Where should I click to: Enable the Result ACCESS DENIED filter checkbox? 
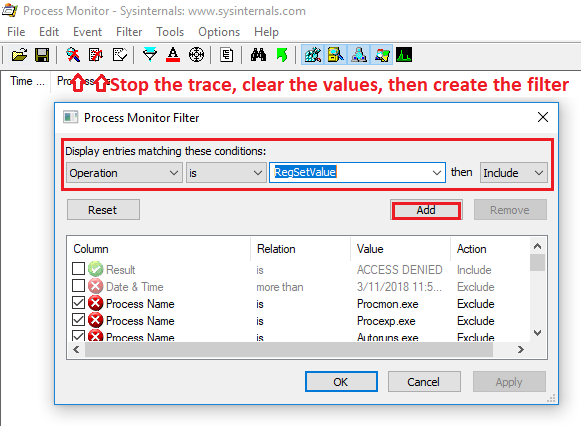78,269
